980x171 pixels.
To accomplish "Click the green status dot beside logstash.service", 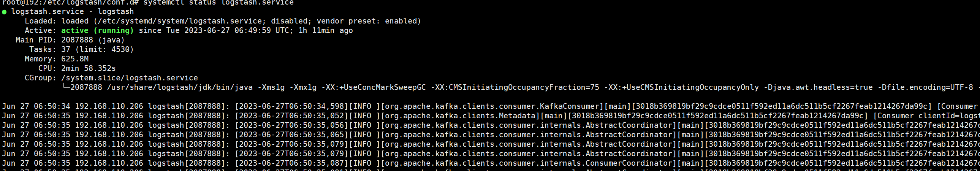I will [x=4, y=12].
